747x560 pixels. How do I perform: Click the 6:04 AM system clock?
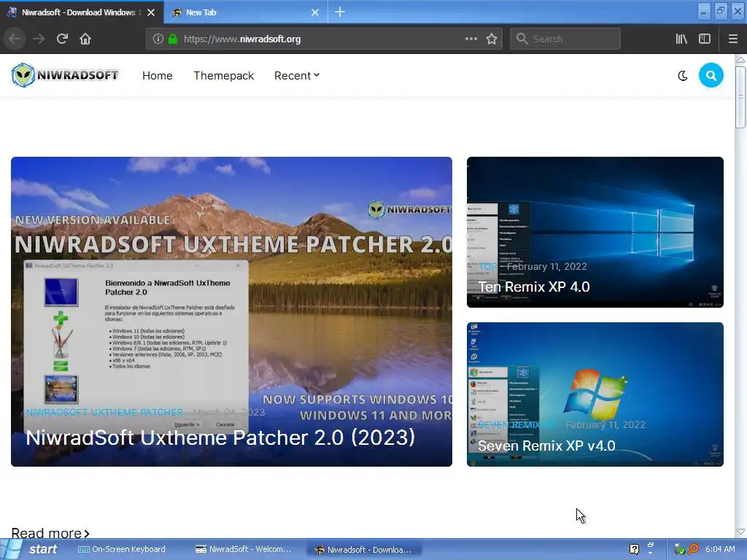(x=720, y=549)
